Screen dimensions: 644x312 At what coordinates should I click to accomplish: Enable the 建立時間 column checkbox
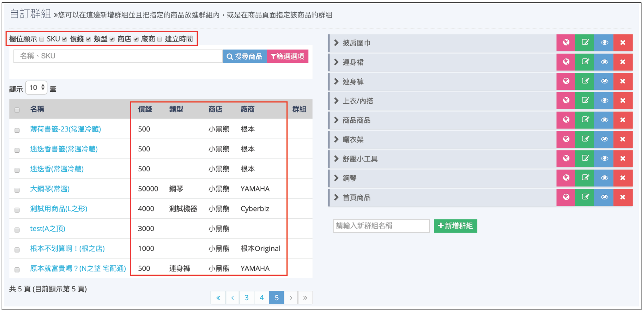click(x=160, y=39)
